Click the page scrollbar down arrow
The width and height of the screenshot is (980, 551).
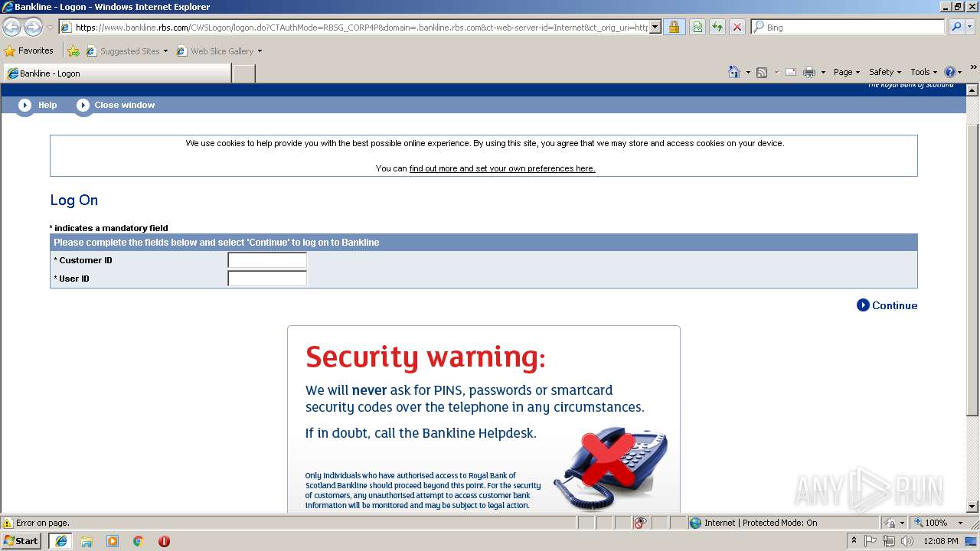(x=972, y=507)
